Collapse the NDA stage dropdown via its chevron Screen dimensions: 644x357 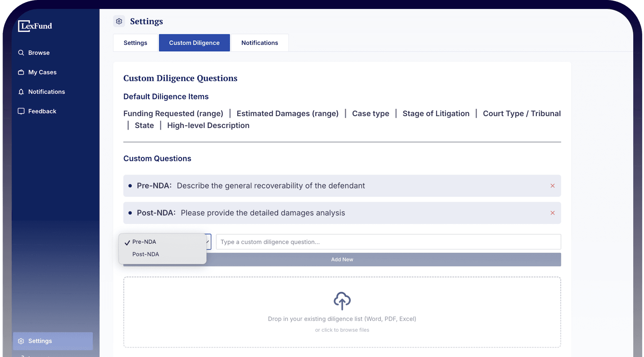tap(207, 242)
